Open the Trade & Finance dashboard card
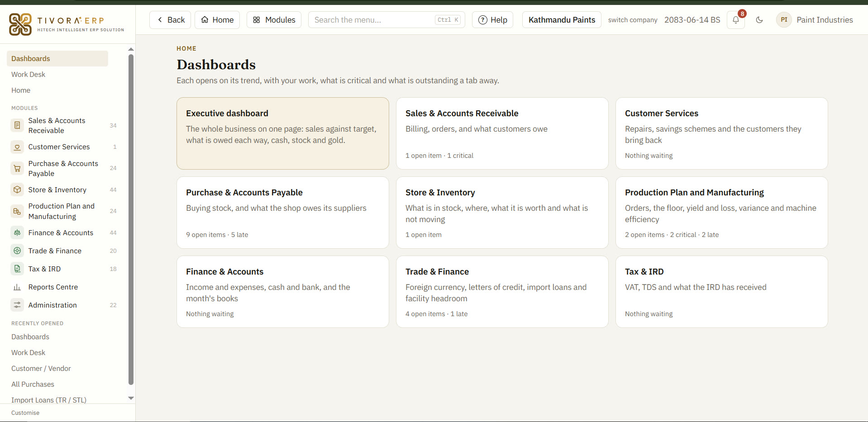 502,292
